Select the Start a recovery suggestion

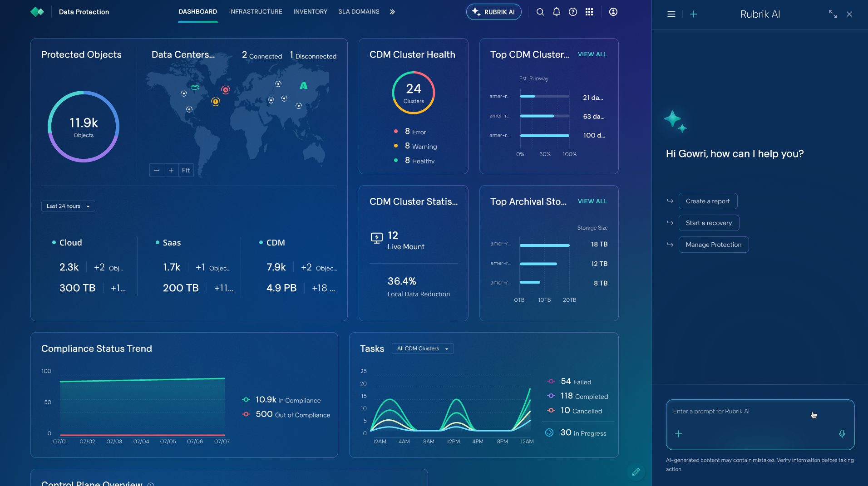(709, 223)
